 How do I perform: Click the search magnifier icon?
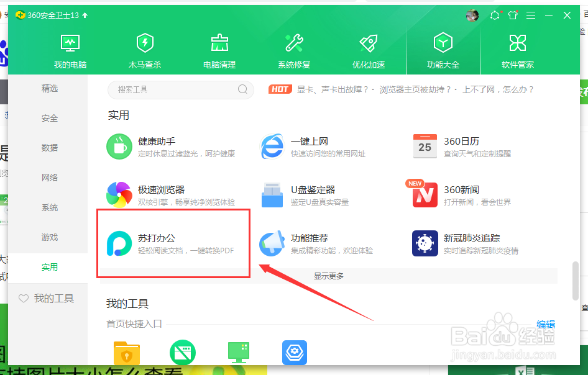point(242,89)
